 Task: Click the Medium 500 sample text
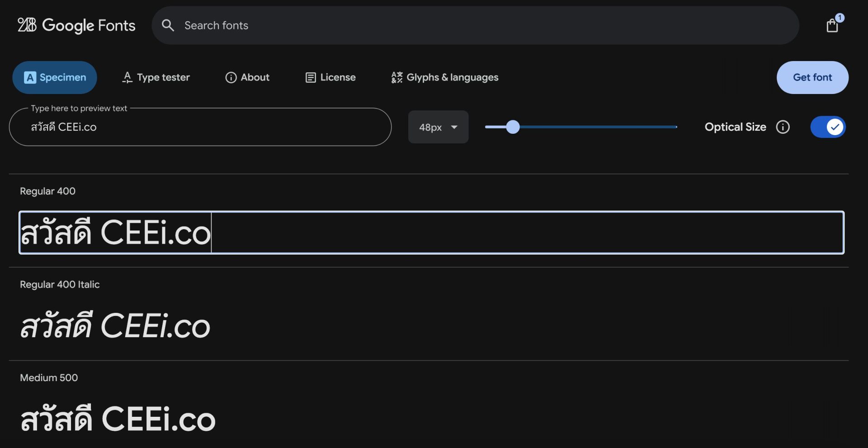(x=118, y=419)
